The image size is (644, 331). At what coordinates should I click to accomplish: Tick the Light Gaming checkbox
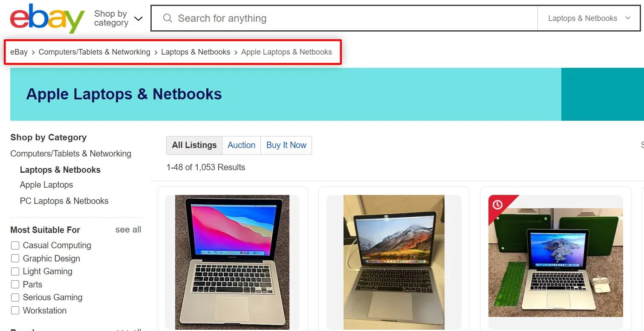15,271
